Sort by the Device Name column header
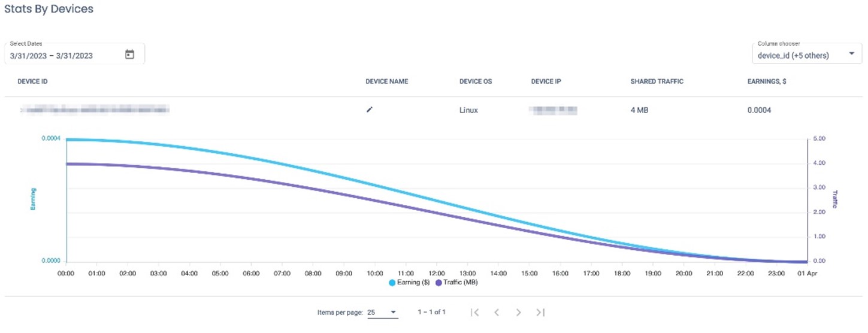 point(386,81)
